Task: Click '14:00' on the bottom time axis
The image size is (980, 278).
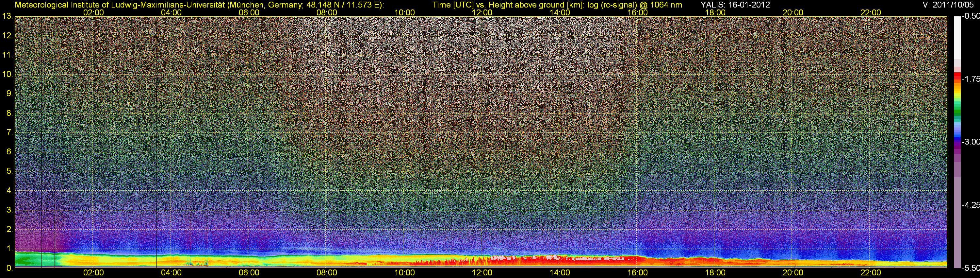Action: [x=560, y=273]
